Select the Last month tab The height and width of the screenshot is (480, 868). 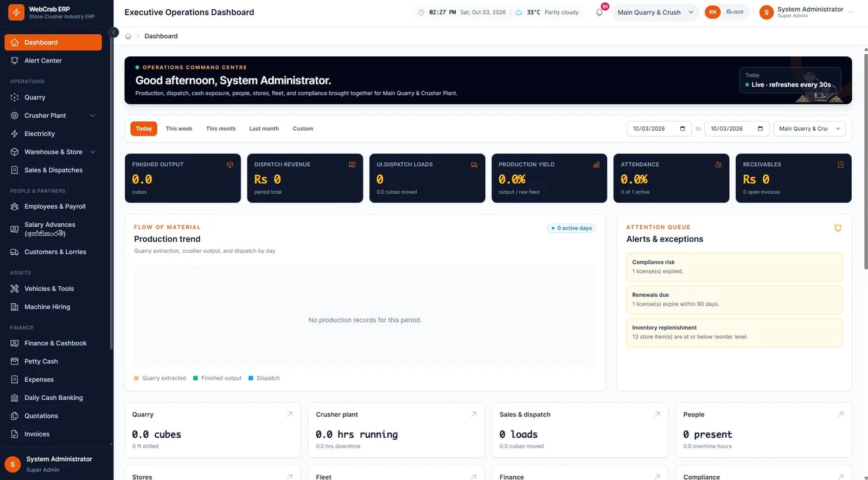[x=264, y=129]
